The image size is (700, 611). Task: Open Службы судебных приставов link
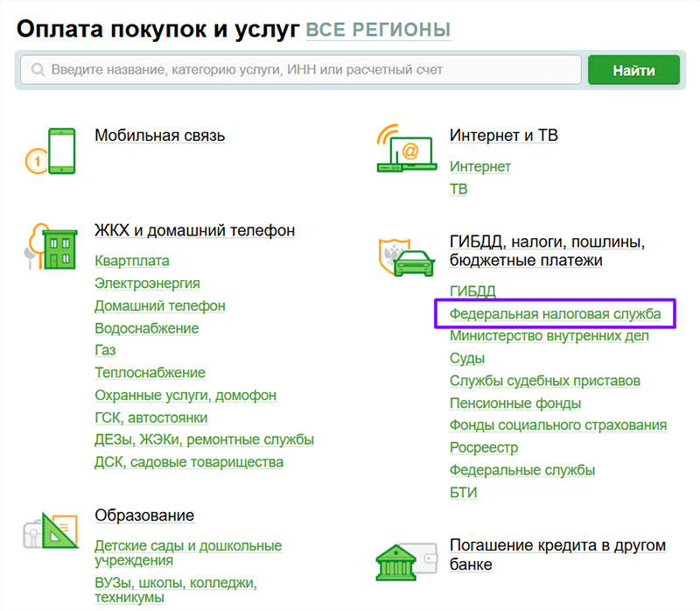click(544, 381)
